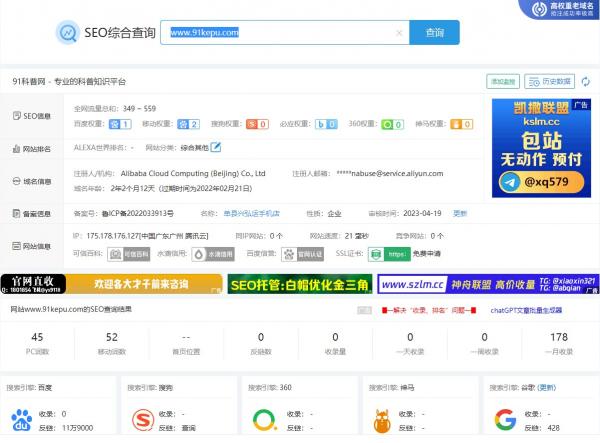Image resolution: width=600 pixels, height=443 pixels.
Task: Open the 官网直收 banner ad
Action: [111, 284]
